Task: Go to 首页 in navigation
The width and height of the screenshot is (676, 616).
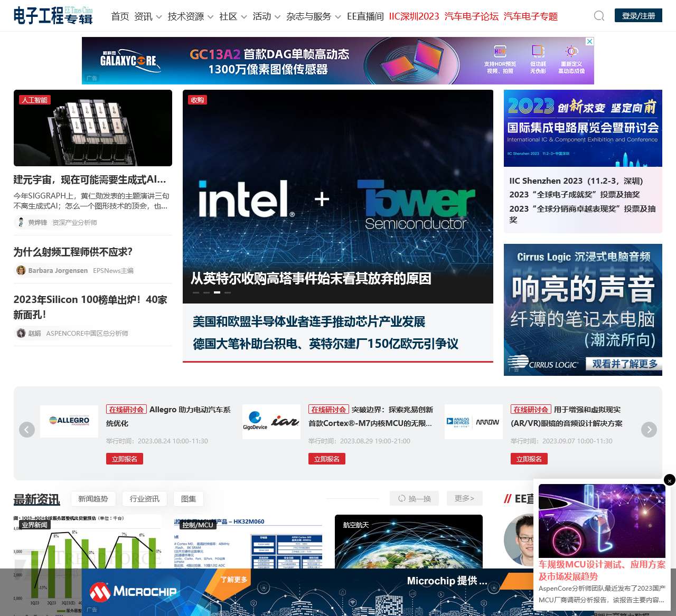Action: (x=120, y=16)
